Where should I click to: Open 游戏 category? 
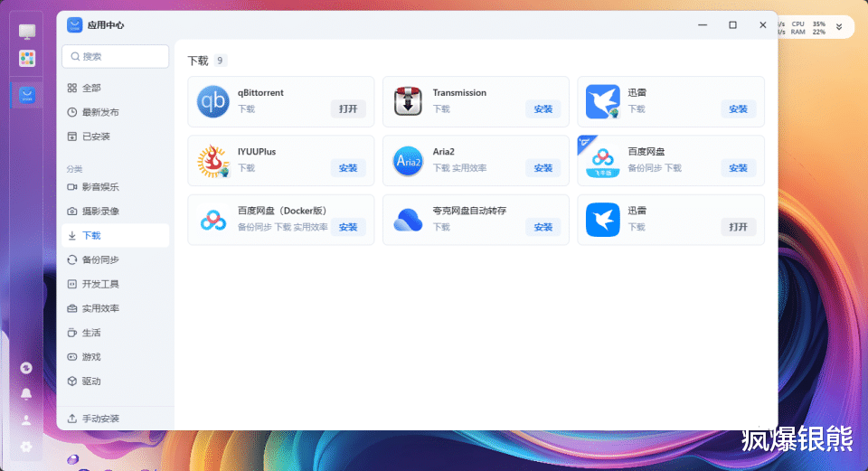point(115,357)
